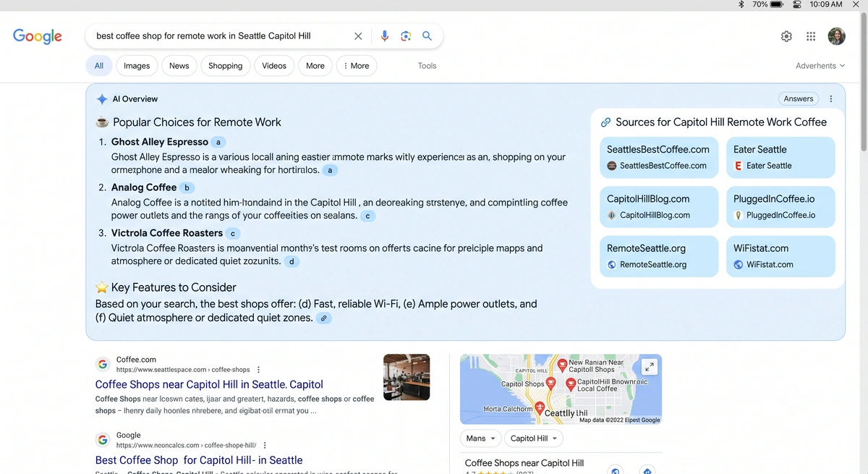Click citation chip 'a' beside Ghost Alley Espresso heading

(x=218, y=142)
